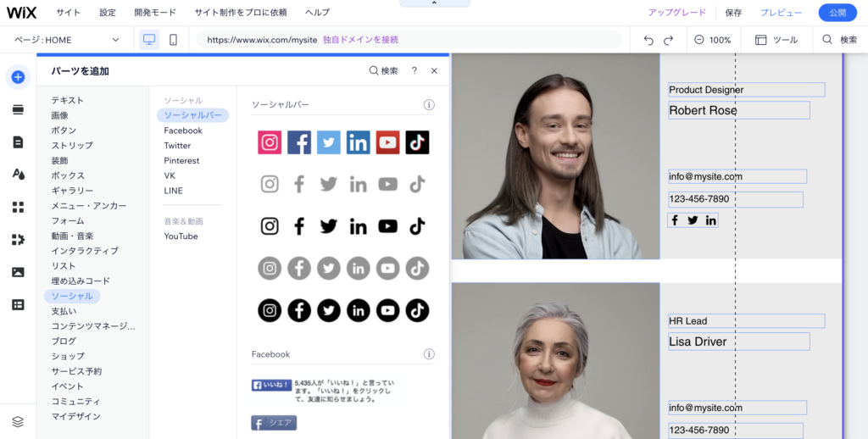This screenshot has height=439, width=868.
Task: Click the site URL https://www.wix.com/mysite
Action: click(262, 40)
